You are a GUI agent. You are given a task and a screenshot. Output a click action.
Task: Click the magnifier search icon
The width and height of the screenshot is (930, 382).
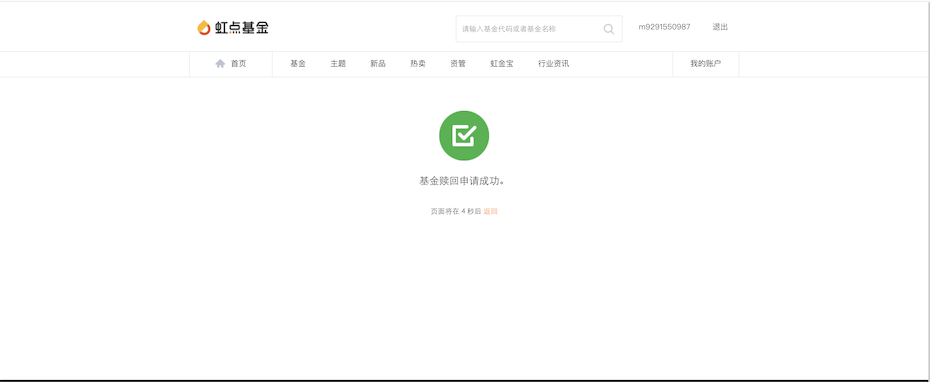pos(609,28)
